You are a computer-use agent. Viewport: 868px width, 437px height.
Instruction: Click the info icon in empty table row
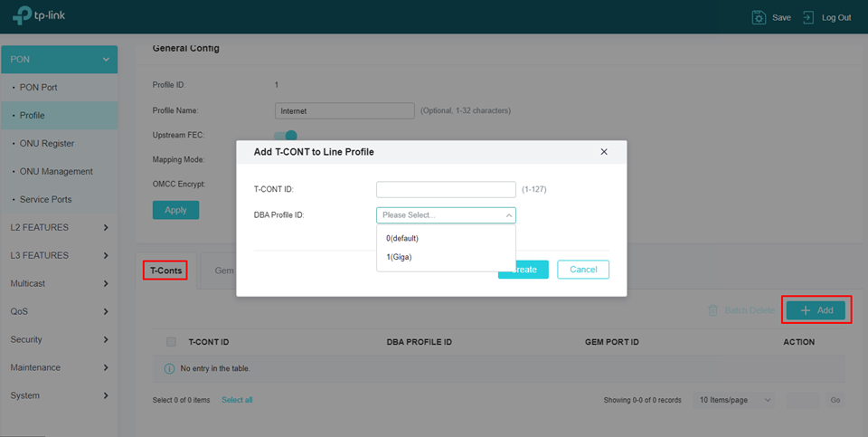[x=169, y=368]
